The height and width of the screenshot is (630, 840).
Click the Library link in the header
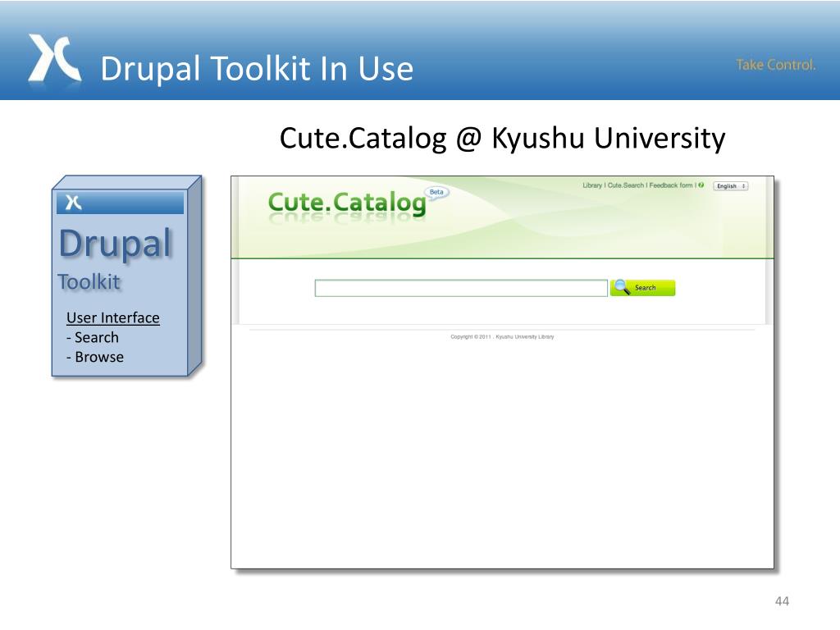(592, 185)
